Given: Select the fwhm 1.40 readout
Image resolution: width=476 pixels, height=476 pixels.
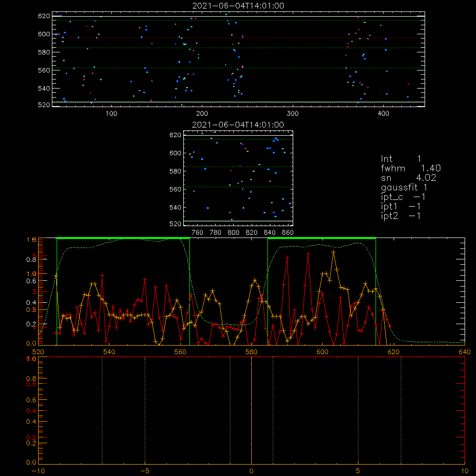Looking at the screenshot, I should (411, 168).
